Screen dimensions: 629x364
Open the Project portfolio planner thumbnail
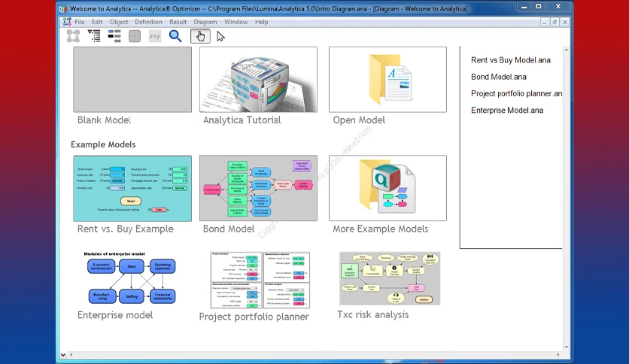click(260, 281)
